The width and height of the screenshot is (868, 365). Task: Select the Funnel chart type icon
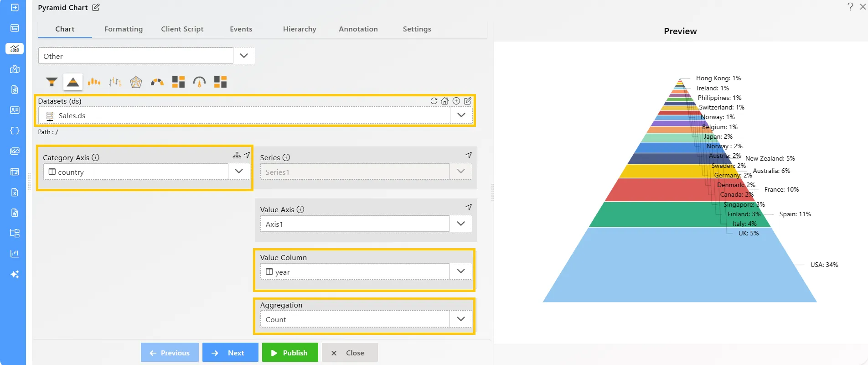point(52,82)
